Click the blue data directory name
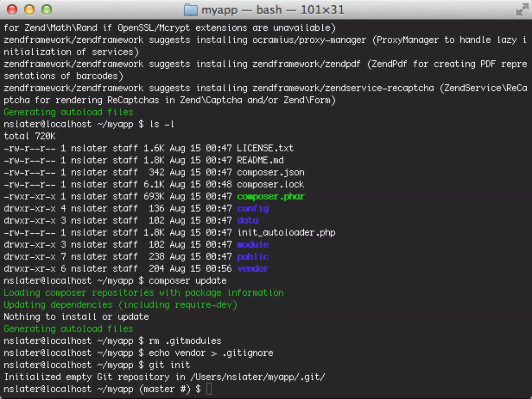This screenshot has width=532, height=399. 248,221
